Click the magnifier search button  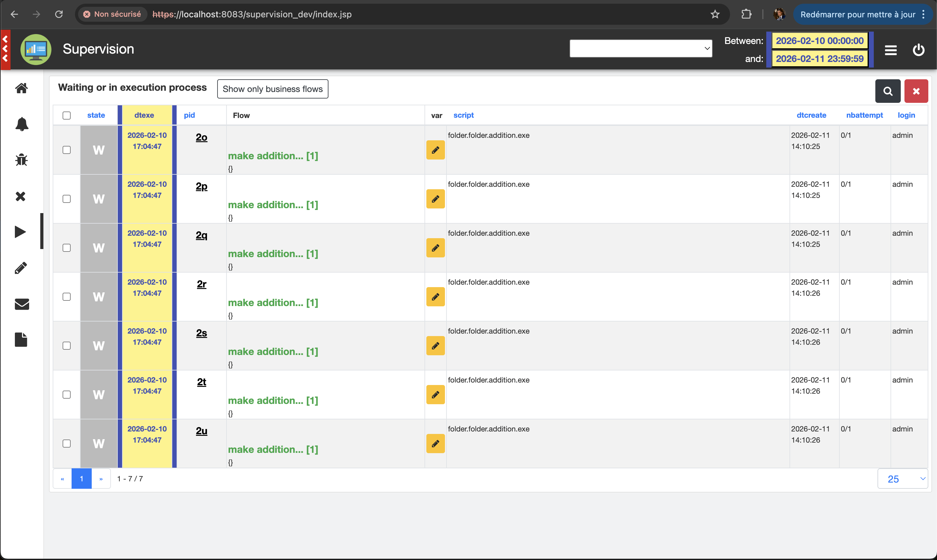click(x=887, y=91)
